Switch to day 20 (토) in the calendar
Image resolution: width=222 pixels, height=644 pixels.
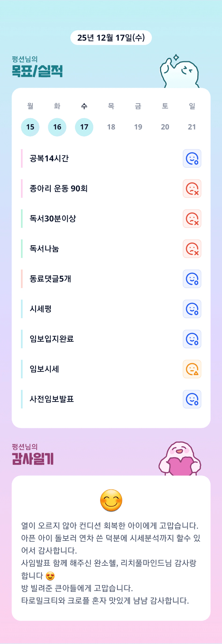click(x=165, y=127)
